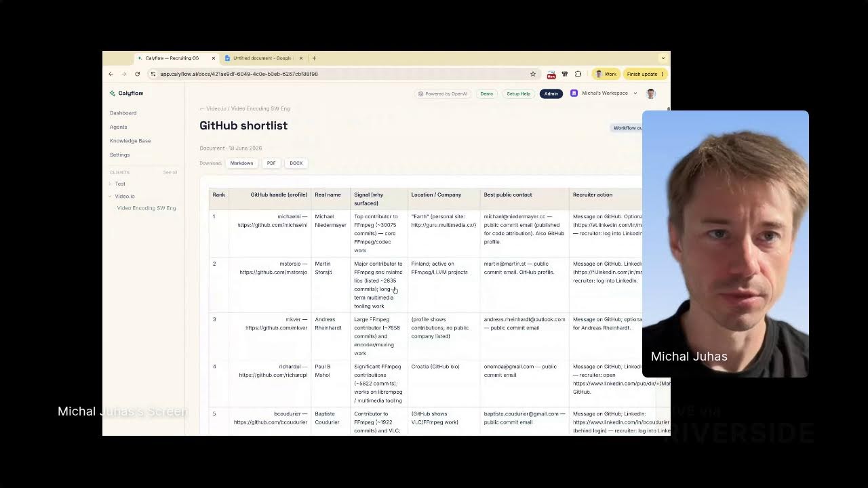Click the user avatar in app header
868x488 pixels.
point(651,94)
